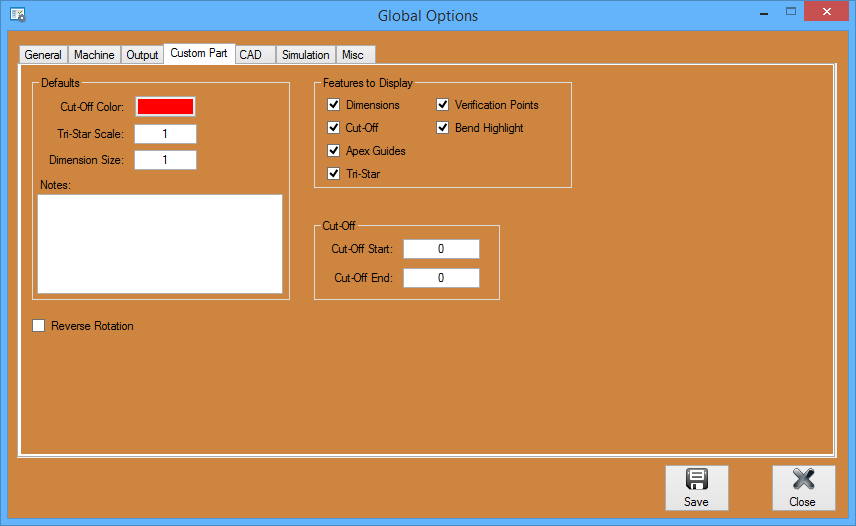Select the Output tab
856x526 pixels.
tap(142, 55)
